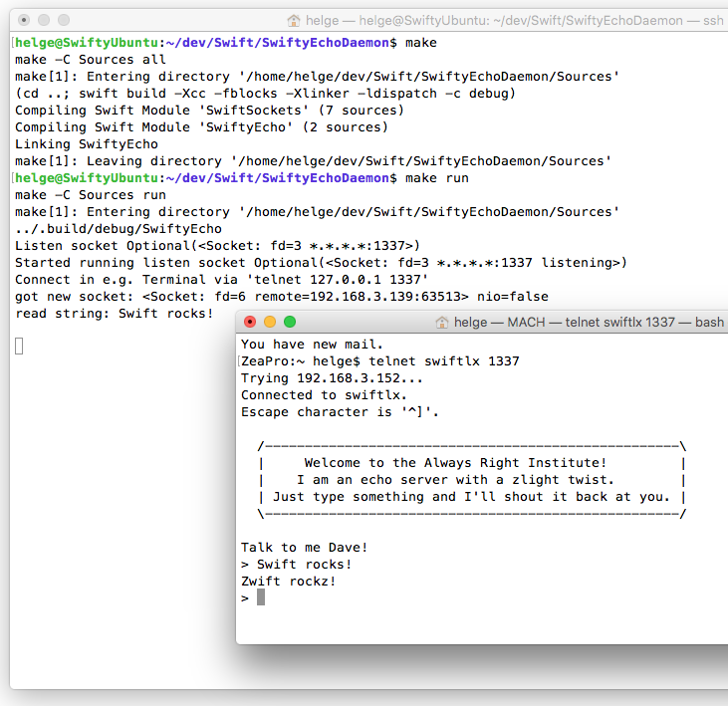The width and height of the screenshot is (728, 706).
Task: Click "Connect in e.g. Terminal via 'telnet 127.0.0.1 1337'" line
Action: [x=221, y=280]
